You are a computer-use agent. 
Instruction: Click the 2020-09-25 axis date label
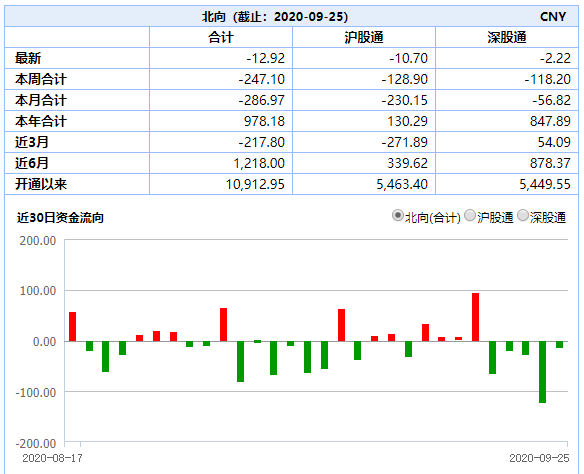click(539, 458)
